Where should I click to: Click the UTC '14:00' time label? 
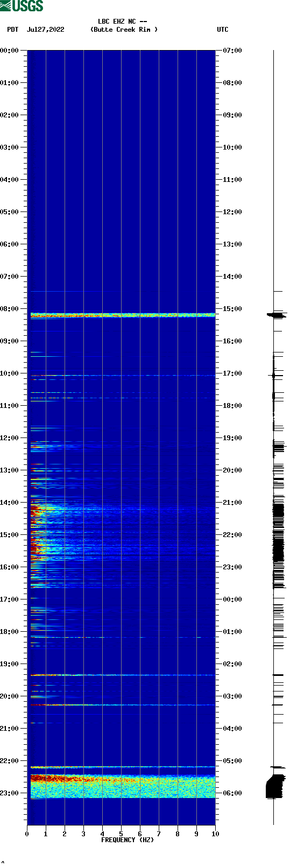pos(232,277)
